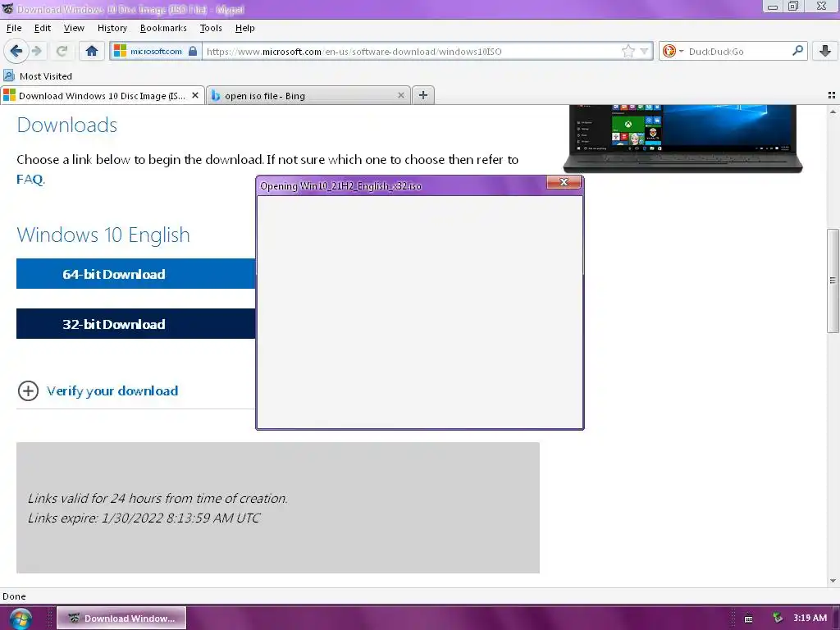
Task: Click the on-screen keyboard tray icon
Action: click(748, 619)
